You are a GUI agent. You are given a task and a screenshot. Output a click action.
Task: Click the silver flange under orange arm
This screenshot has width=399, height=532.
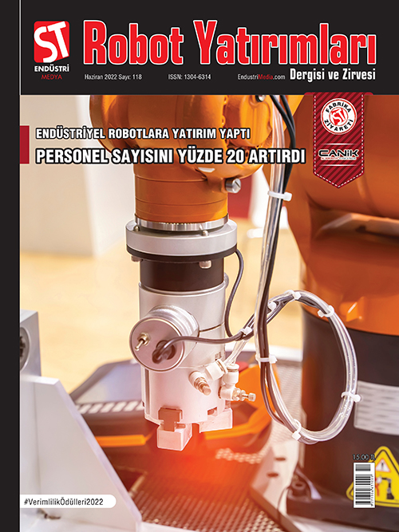[181, 238]
